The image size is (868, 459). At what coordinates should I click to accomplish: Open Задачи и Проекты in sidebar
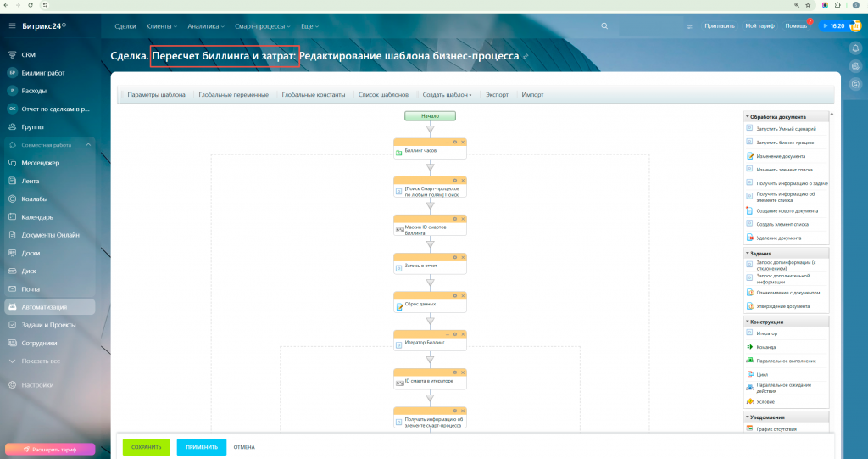click(x=48, y=325)
